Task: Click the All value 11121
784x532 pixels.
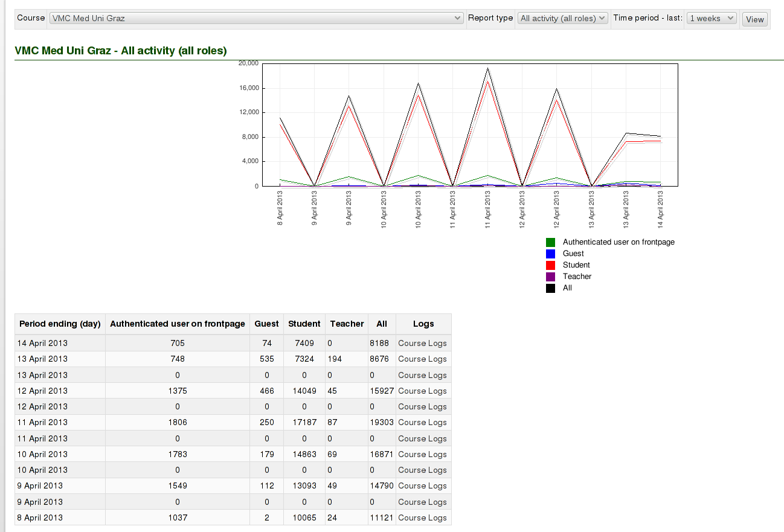Action: coord(382,518)
